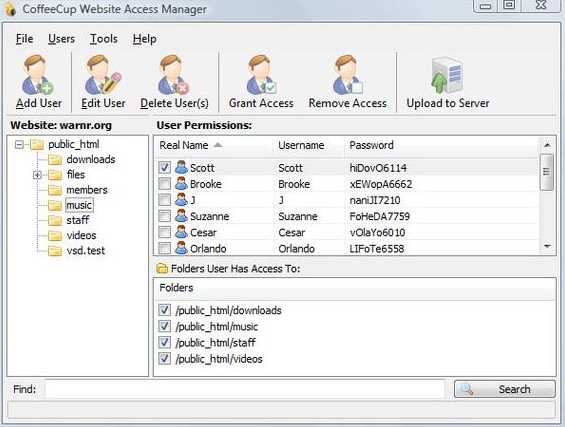Click the downloads folder icon in tree

pos(55,159)
